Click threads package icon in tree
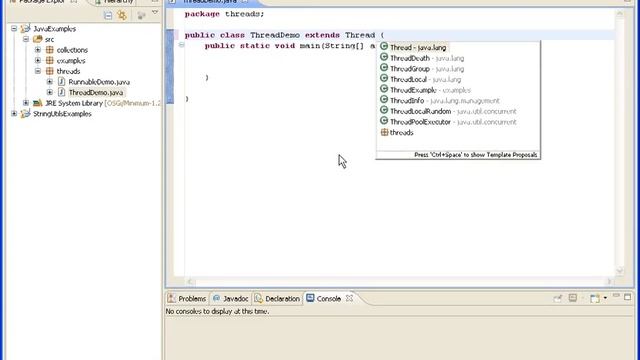Screen dimensions: 640x360 coord(50,71)
